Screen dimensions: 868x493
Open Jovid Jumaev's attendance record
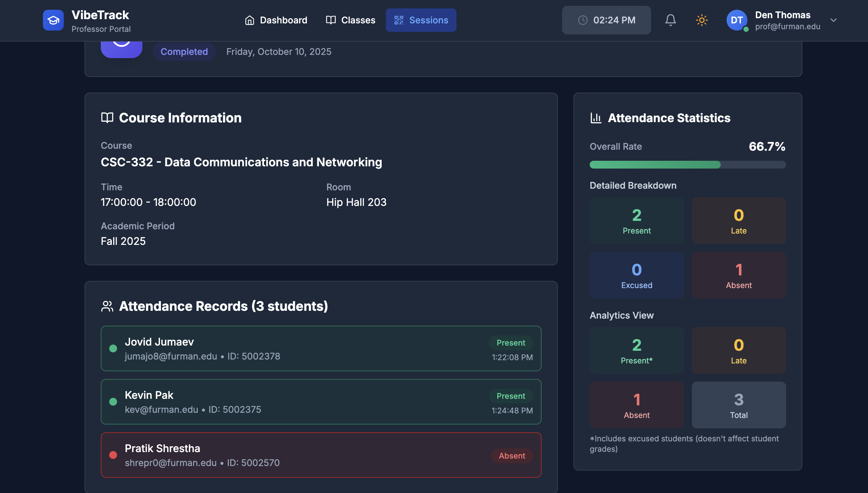click(321, 348)
